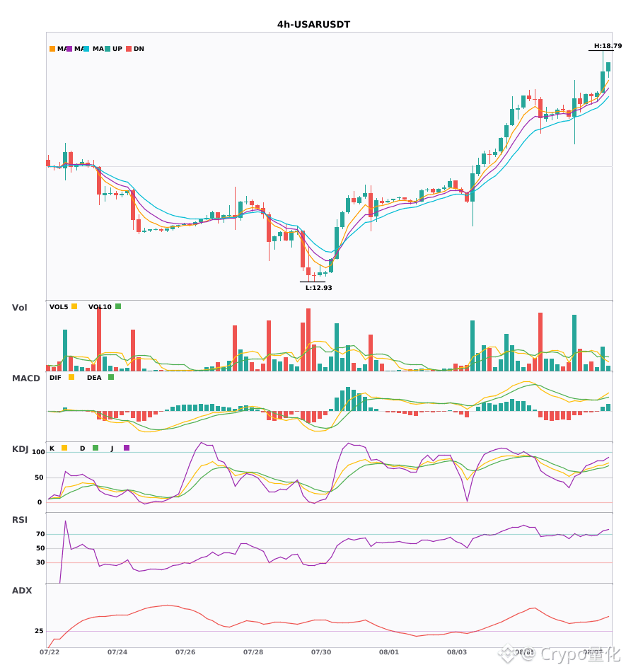The width and height of the screenshot is (626, 672).
Task: Click the DIF legend label
Action: (55, 378)
